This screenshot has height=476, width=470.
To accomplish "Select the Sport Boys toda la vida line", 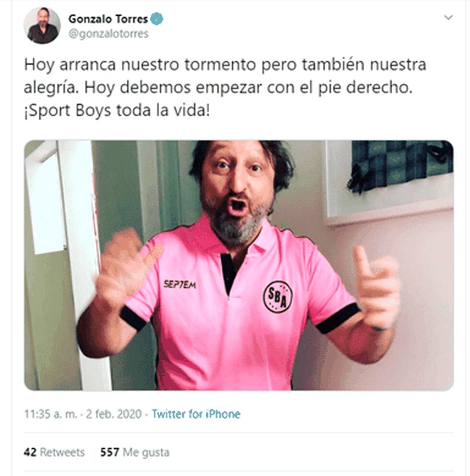I will click(117, 110).
